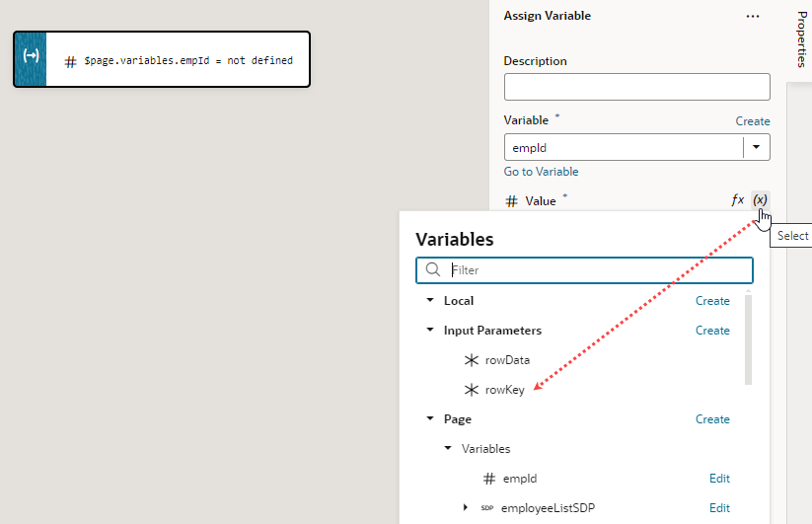
Task: Collapse the Input Parameters section
Action: pyautogui.click(x=430, y=330)
